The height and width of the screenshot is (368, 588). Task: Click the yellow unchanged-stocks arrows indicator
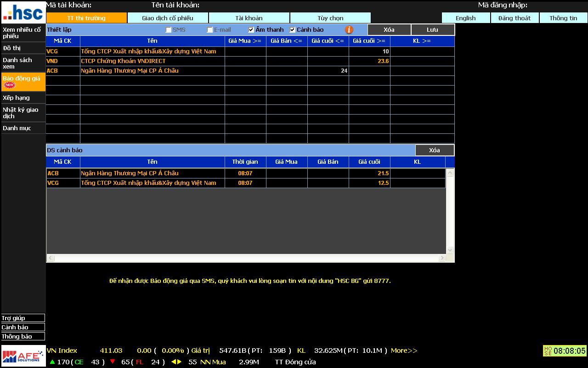click(176, 362)
